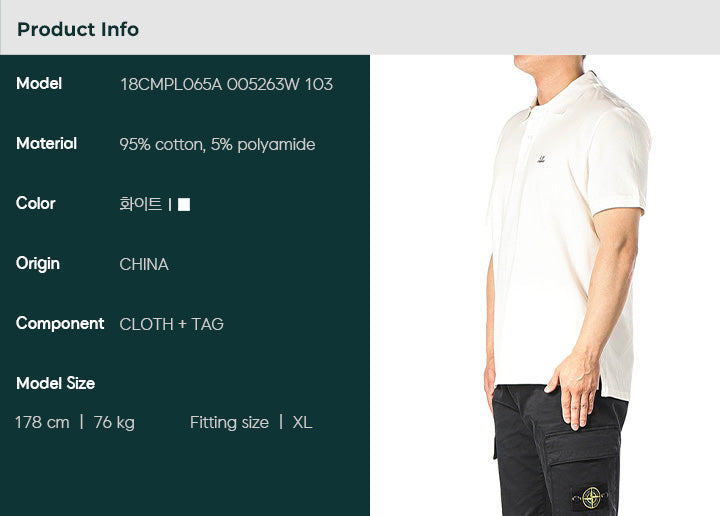720x516 pixels.
Task: Click the white color swatch square
Action: [x=184, y=204]
